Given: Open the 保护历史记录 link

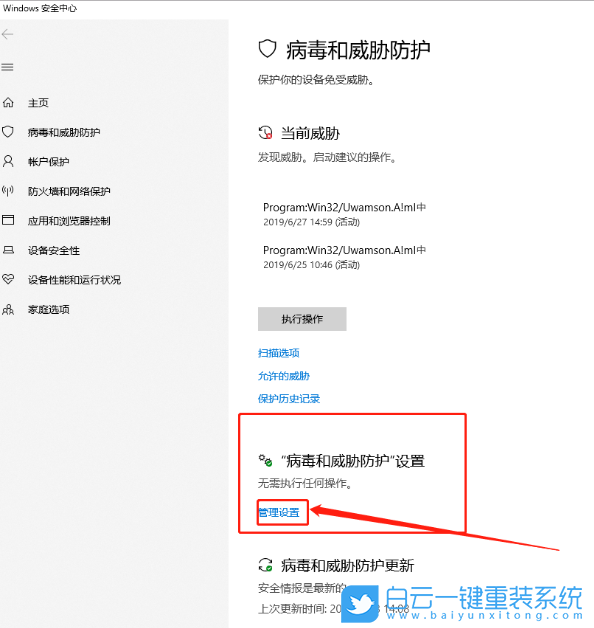Looking at the screenshot, I should (x=289, y=399).
